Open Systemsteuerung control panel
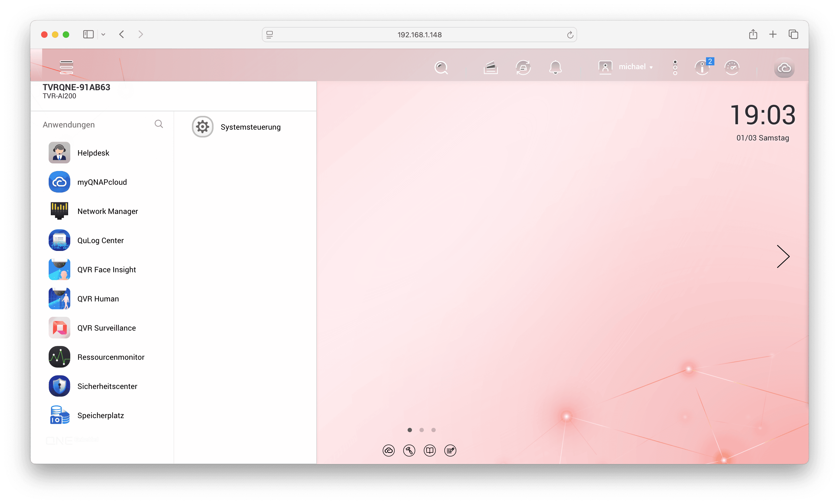The image size is (839, 504). click(x=250, y=127)
